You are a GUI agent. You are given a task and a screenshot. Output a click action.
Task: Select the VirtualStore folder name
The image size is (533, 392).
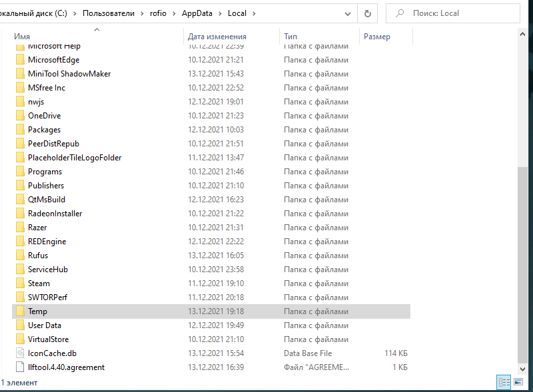point(48,339)
